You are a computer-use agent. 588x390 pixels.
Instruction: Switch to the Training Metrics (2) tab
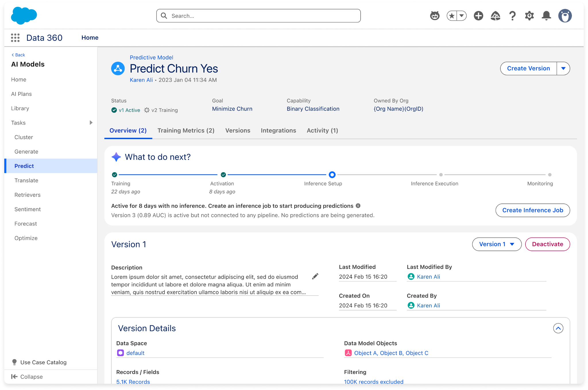(x=186, y=131)
